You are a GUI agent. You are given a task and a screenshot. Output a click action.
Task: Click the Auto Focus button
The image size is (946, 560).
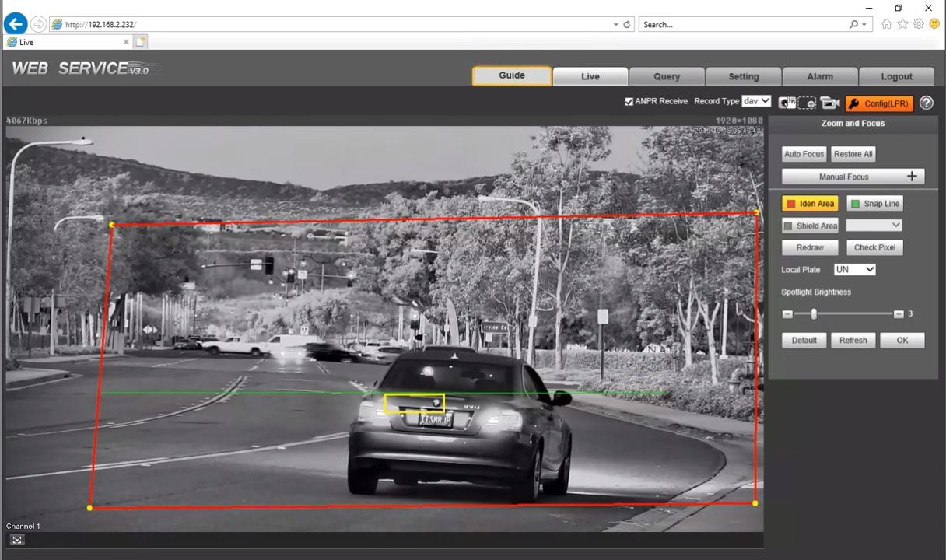coord(804,154)
